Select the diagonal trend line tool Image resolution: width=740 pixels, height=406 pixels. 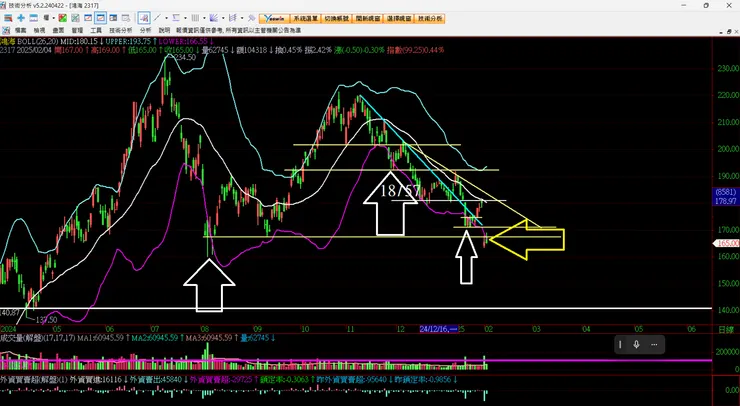click(157, 18)
